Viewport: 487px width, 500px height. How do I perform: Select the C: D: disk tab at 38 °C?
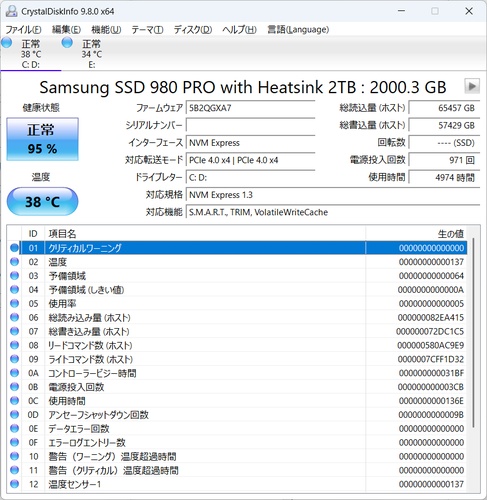pyautogui.click(x=31, y=53)
